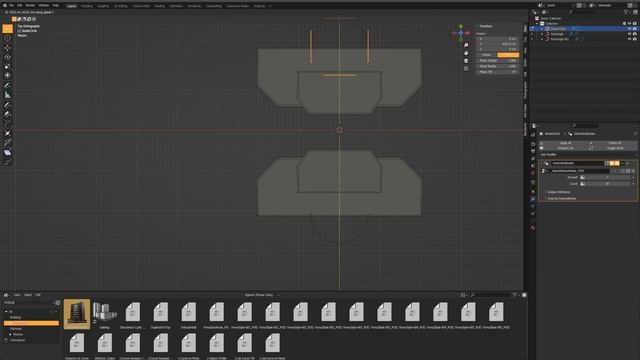Viewport: 640px width, 360px height.
Task: Expand the BezierCircle outliner row
Action: 542,29
